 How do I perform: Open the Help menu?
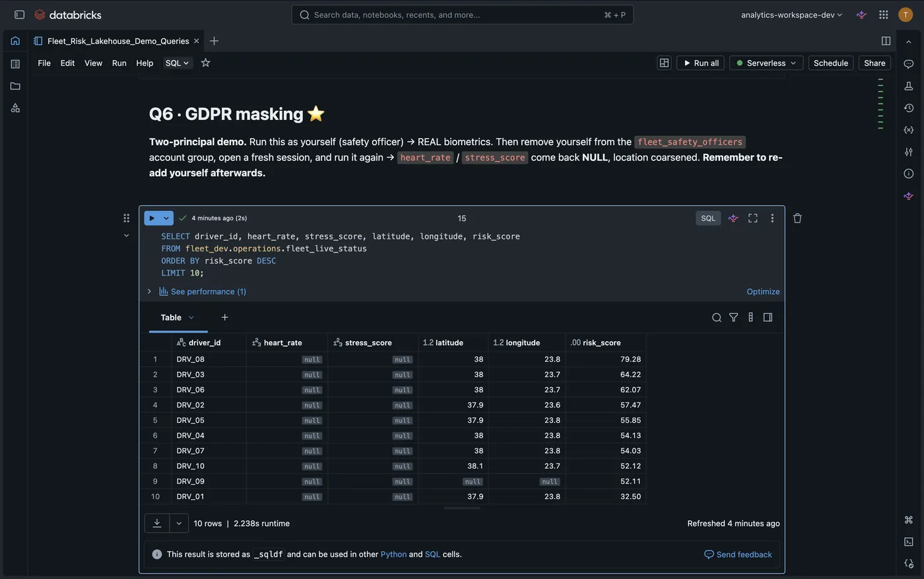click(x=145, y=63)
